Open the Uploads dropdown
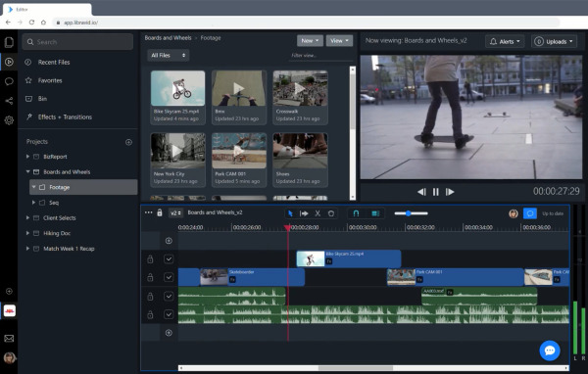The width and height of the screenshot is (588, 374). (x=554, y=41)
